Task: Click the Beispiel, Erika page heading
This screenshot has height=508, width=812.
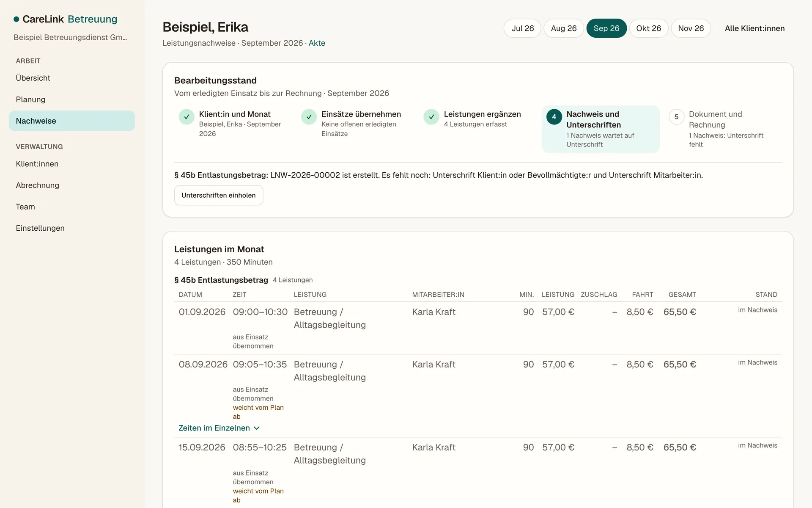Action: point(205,27)
